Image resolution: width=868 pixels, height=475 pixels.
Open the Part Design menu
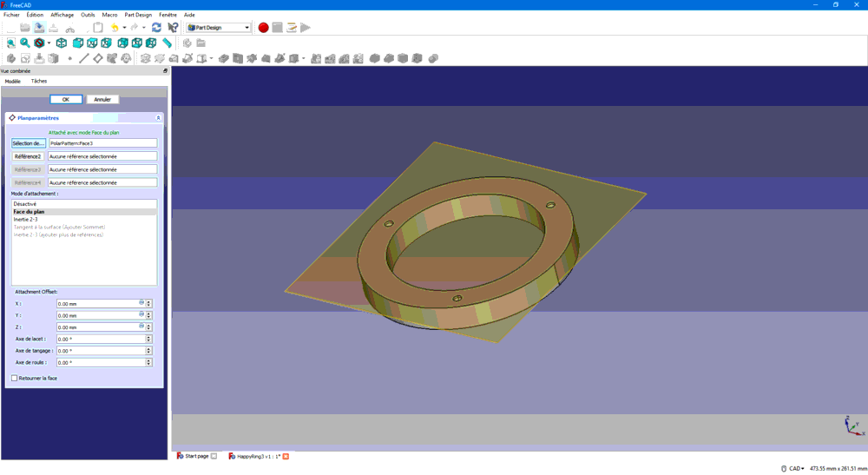click(x=138, y=15)
